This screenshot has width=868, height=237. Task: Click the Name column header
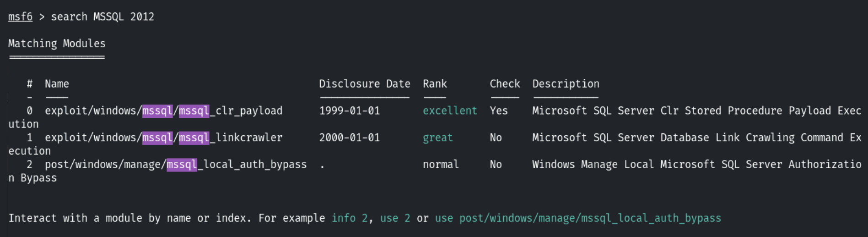tap(57, 84)
